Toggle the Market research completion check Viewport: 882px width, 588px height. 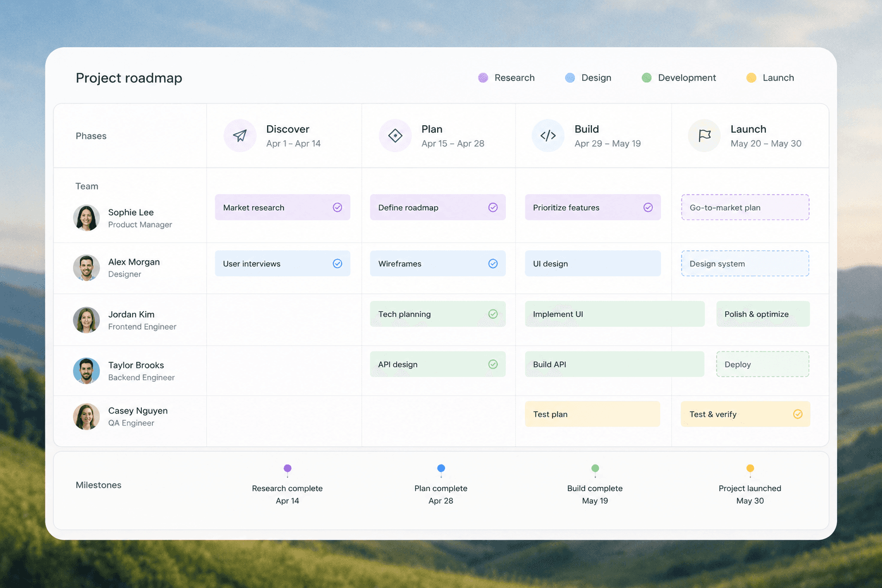(x=338, y=207)
